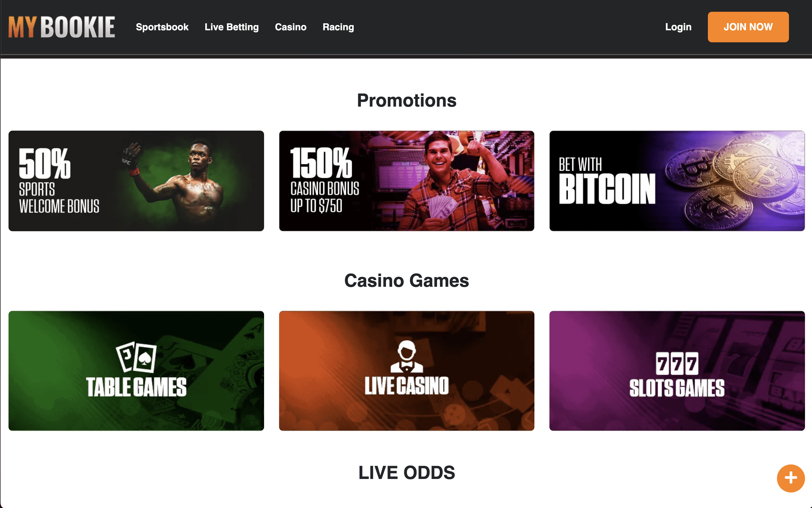Open the Live Casino tile
Screen dimensions: 812x508
pos(407,371)
